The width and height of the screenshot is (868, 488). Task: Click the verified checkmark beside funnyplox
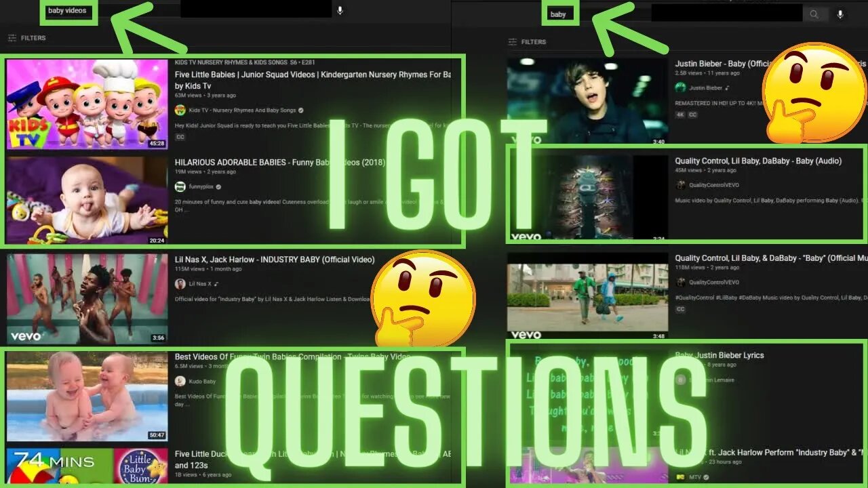[218, 186]
